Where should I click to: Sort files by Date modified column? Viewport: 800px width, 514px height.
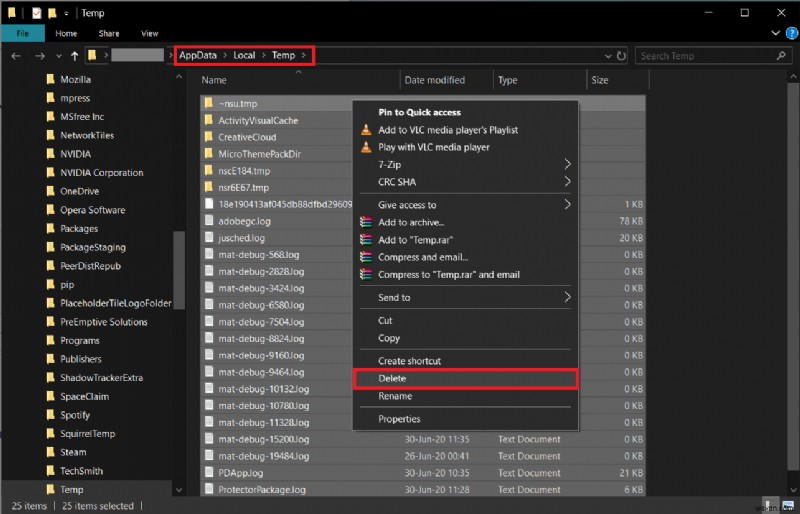[x=434, y=80]
